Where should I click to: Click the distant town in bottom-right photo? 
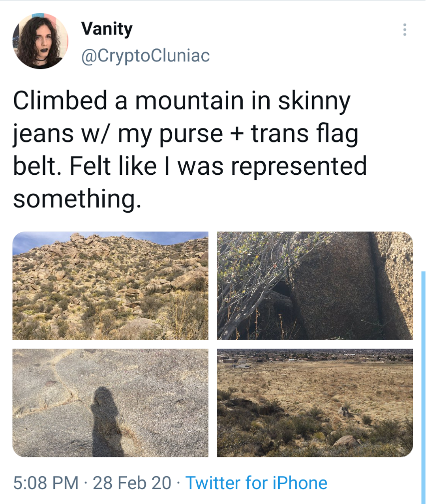(x=315, y=356)
